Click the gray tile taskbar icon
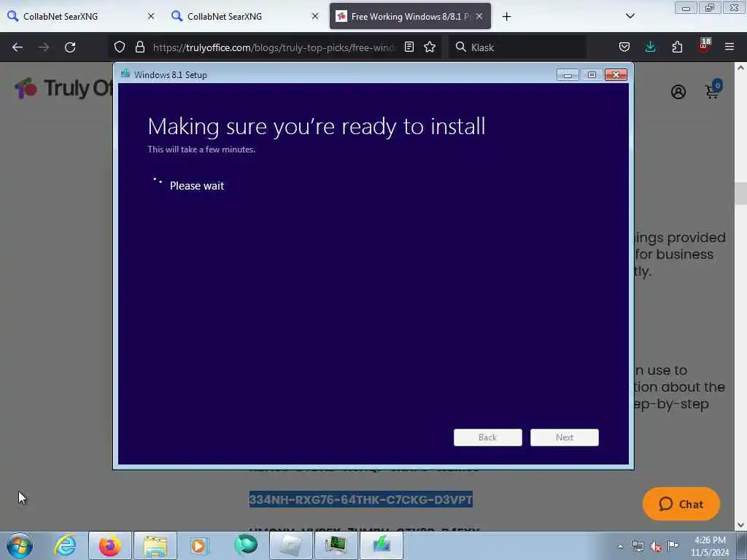This screenshot has height=560, width=747. point(290,545)
